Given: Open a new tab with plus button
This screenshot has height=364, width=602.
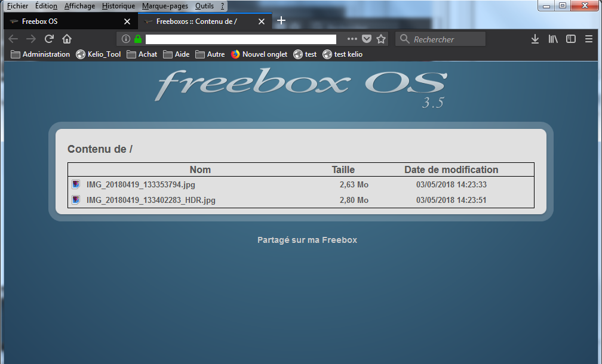Looking at the screenshot, I should point(281,20).
